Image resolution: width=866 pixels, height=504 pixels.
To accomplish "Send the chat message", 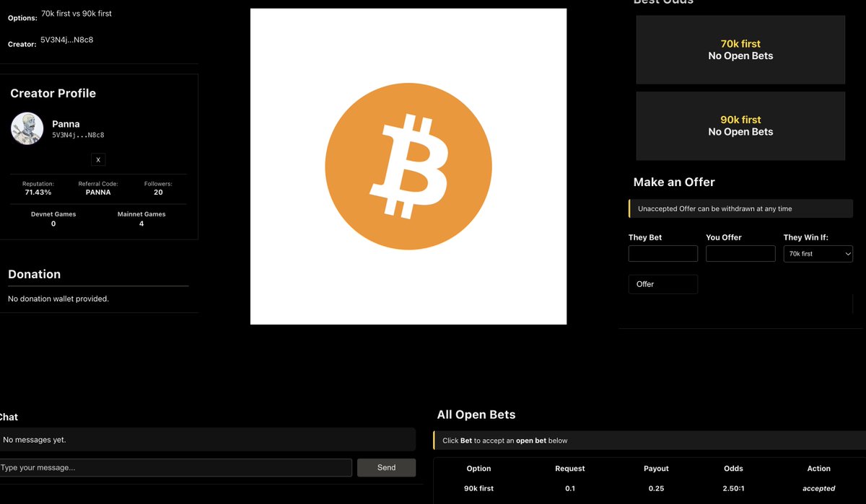I will click(x=386, y=468).
